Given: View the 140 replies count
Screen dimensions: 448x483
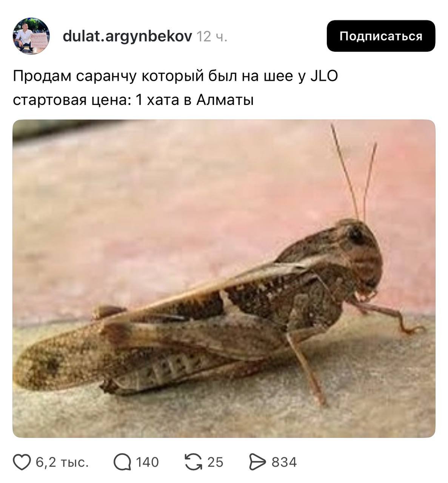Looking at the screenshot, I should point(147,462).
